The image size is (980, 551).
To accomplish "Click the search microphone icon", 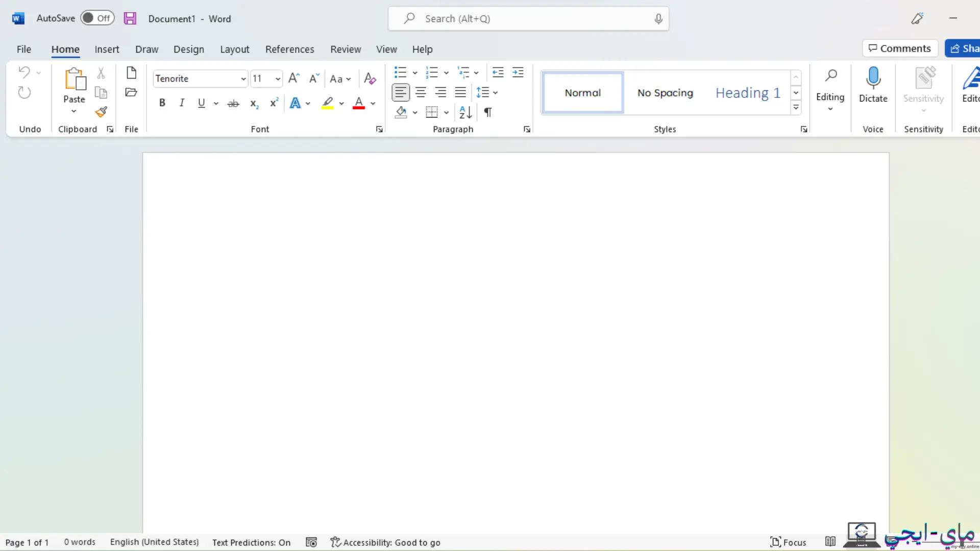I will click(x=658, y=19).
